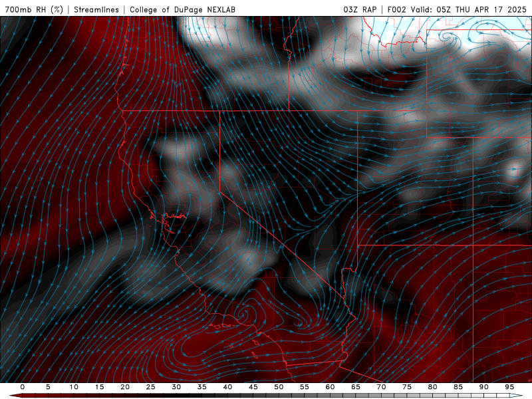Click the '55' value on the color scale
Image resolution: width=532 pixels, height=399 pixels.
[x=305, y=387]
